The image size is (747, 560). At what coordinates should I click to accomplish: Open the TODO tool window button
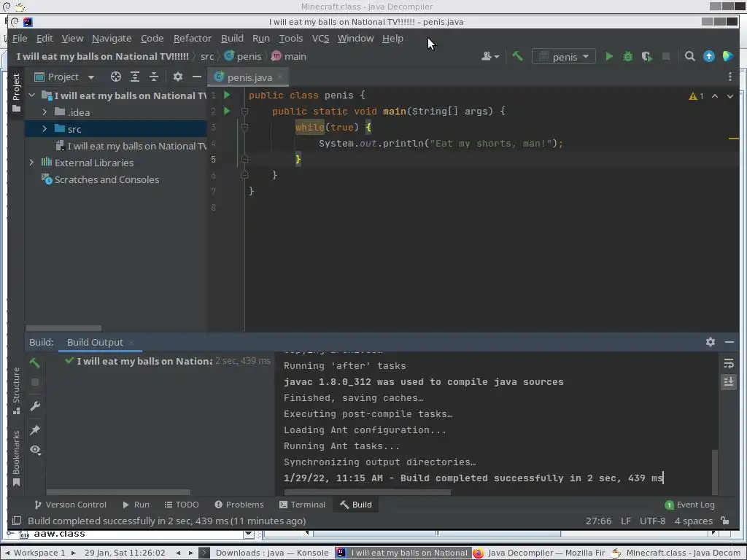[182, 505]
